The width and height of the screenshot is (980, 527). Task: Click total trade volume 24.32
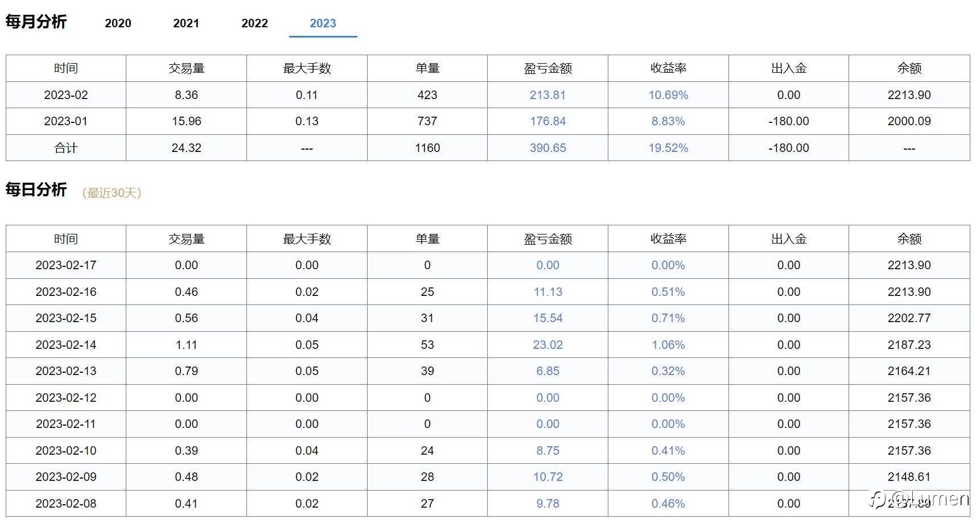(x=186, y=148)
